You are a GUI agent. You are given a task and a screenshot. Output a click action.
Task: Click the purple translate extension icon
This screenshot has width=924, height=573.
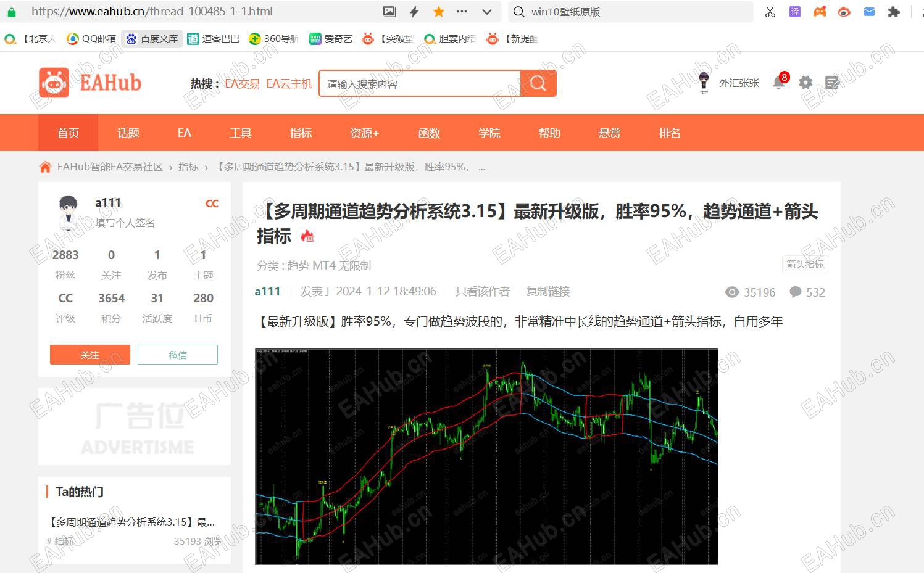coord(795,12)
